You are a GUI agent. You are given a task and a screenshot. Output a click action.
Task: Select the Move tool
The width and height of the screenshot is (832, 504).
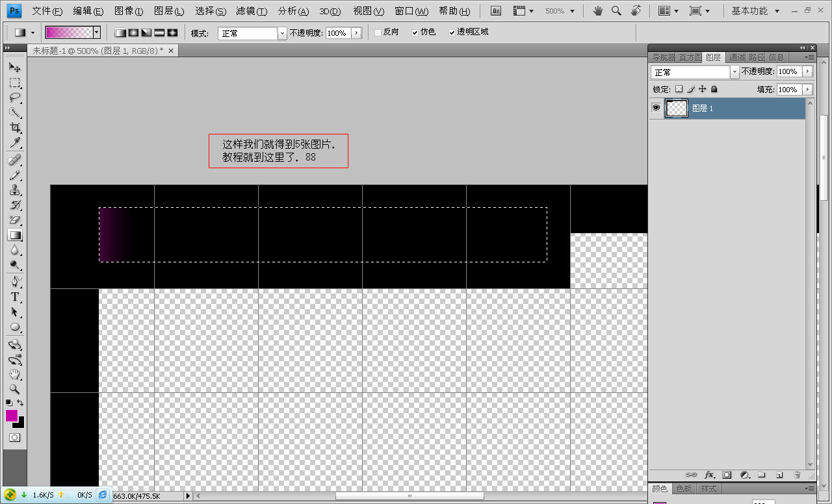(15, 68)
